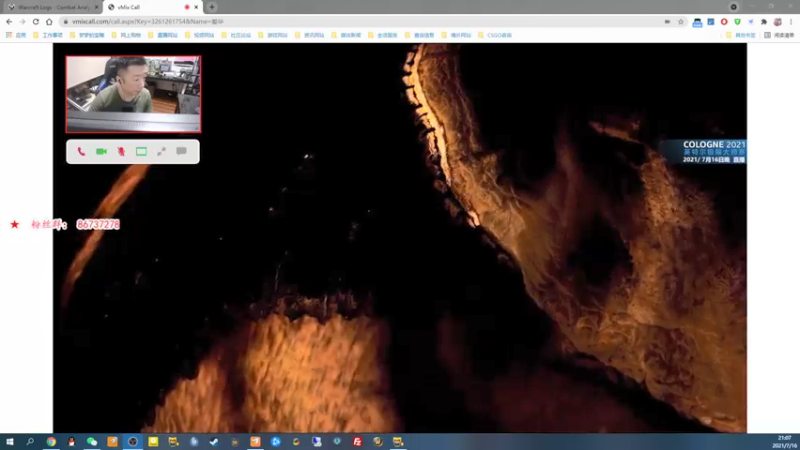Expand the call video to fullscreen
Viewport: 800px width, 450px height.
click(161, 152)
